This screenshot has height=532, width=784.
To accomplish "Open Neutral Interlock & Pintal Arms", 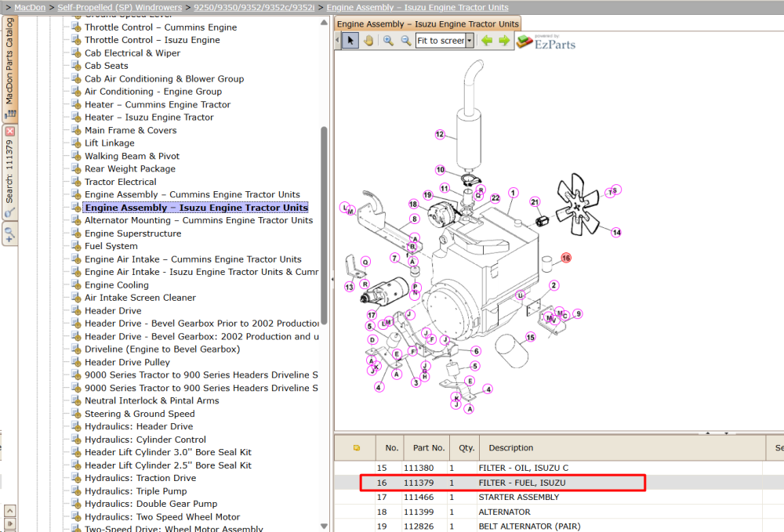I will 151,400.
